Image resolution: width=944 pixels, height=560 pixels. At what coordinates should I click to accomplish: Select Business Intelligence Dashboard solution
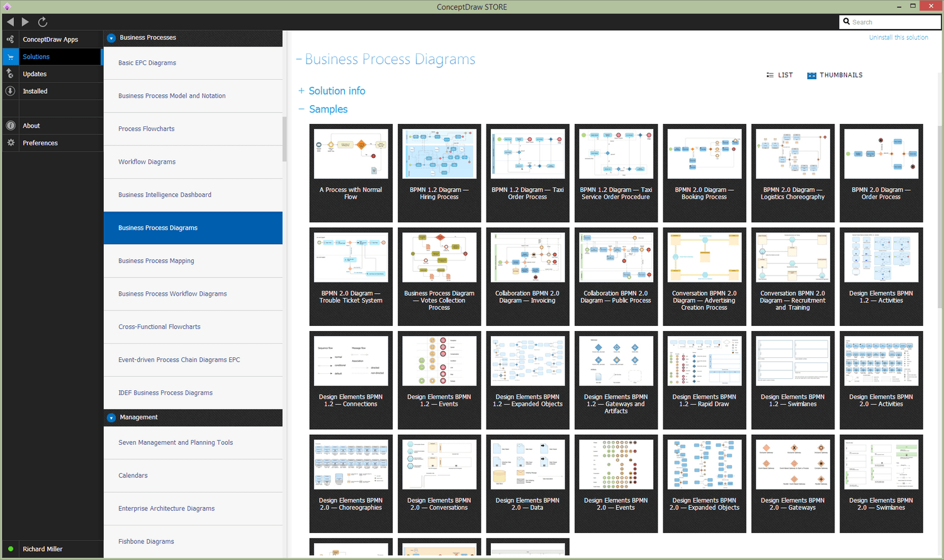[x=193, y=195]
